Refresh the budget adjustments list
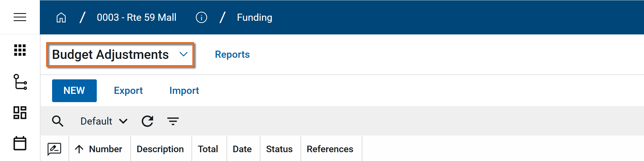 [147, 121]
